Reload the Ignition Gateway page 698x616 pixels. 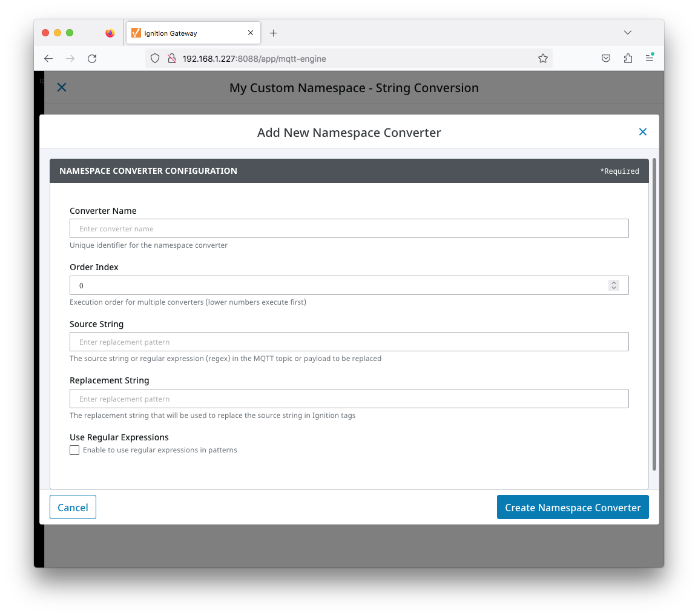(x=91, y=58)
